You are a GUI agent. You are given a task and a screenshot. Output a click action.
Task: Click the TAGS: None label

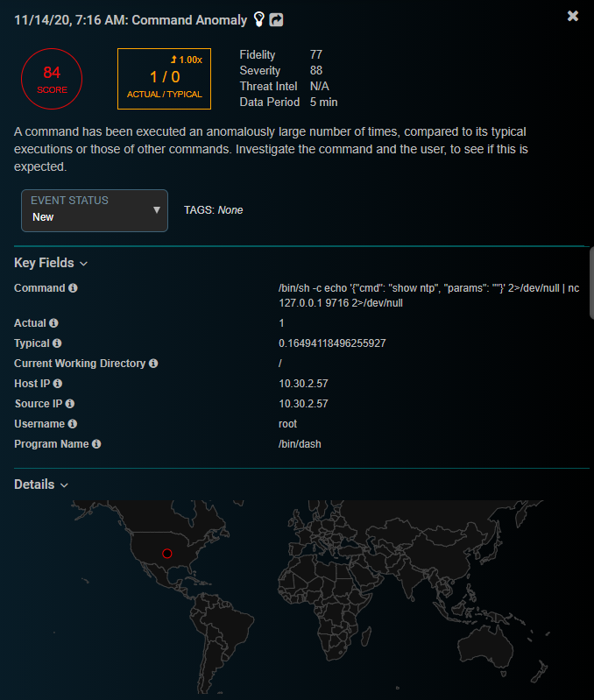[213, 210]
